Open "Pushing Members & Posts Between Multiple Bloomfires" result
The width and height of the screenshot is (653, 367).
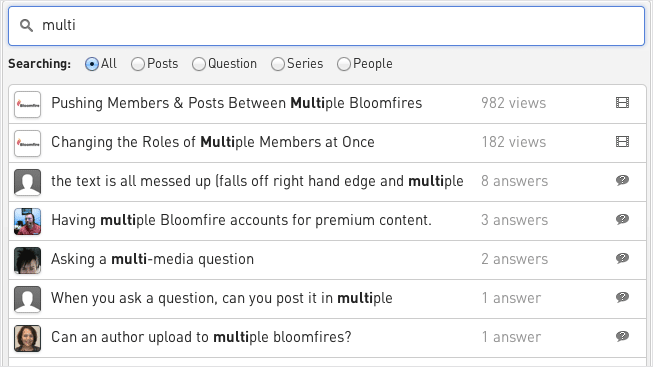(237, 103)
